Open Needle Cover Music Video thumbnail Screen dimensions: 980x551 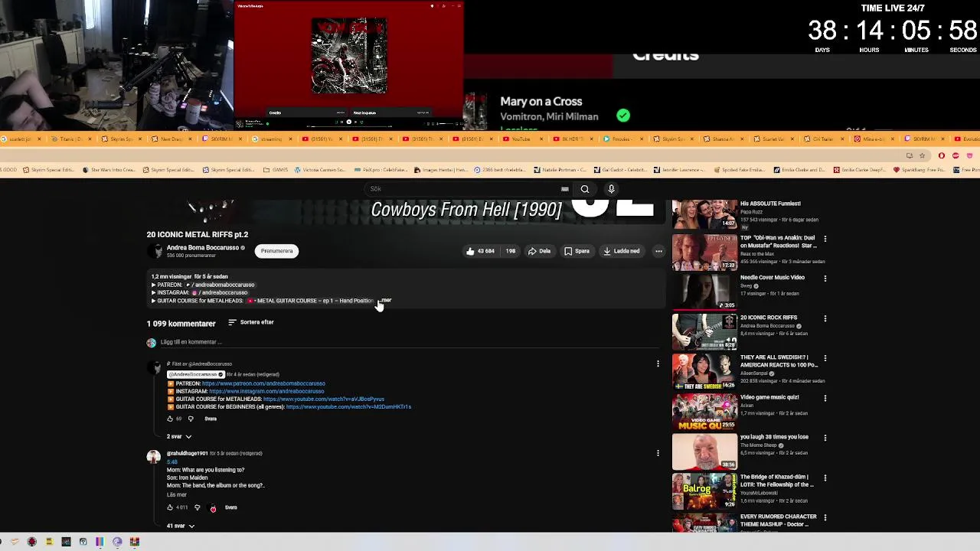tap(704, 293)
